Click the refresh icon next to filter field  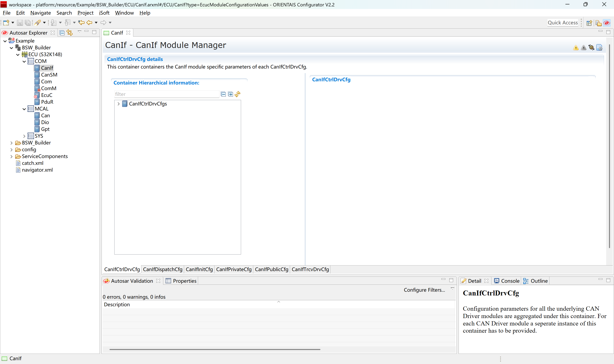[237, 94]
